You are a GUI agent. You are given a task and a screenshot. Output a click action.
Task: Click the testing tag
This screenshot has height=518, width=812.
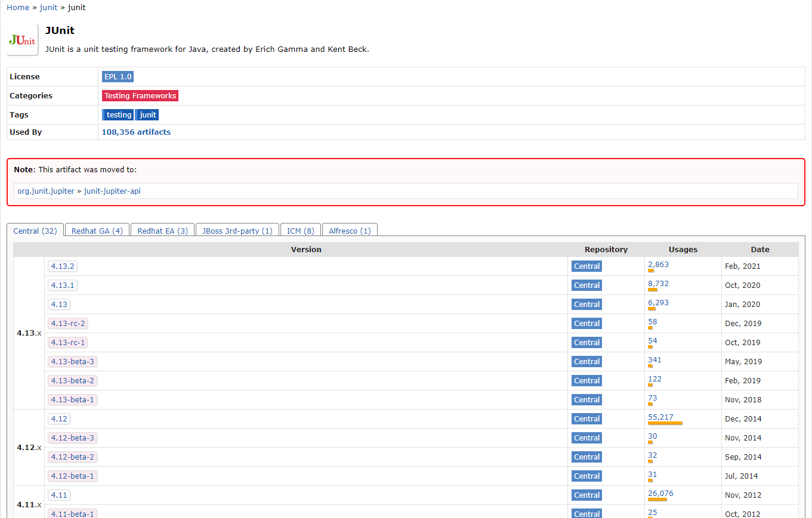118,115
